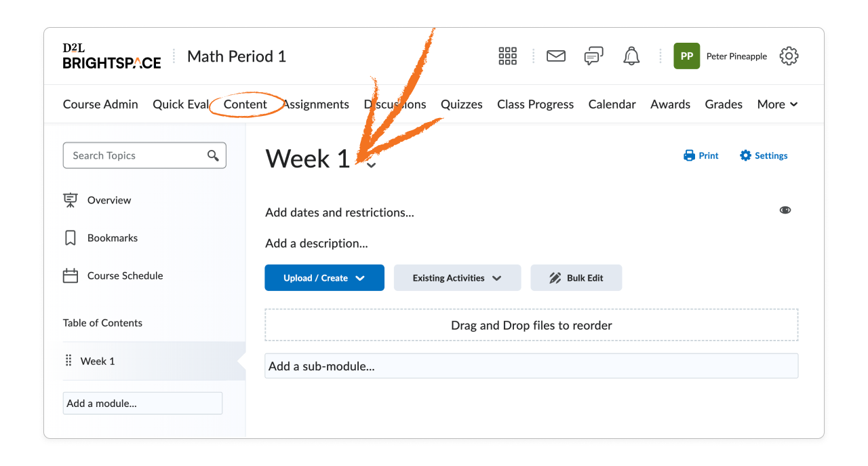Screen dimensions: 868x466
Task: Open account settings gear icon
Action: tap(789, 56)
